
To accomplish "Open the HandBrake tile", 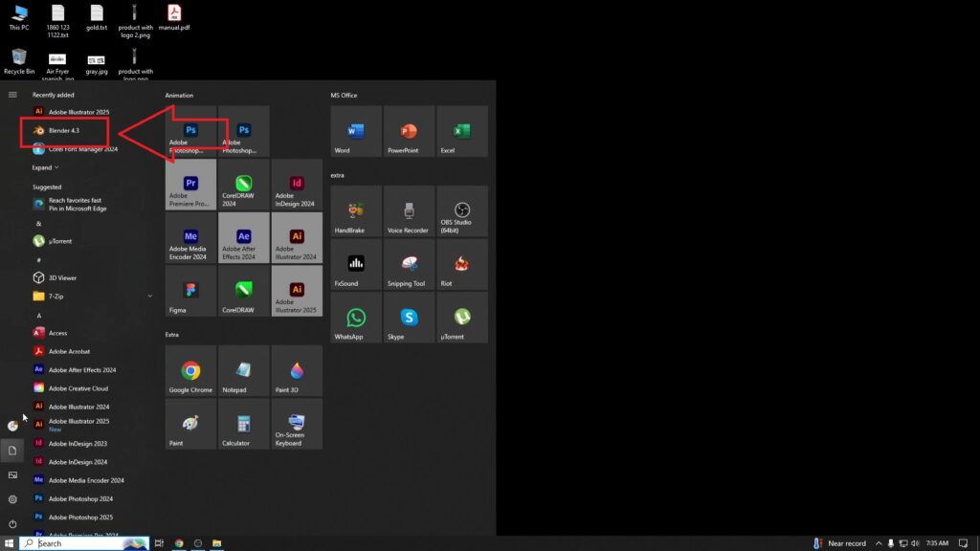I will click(356, 211).
